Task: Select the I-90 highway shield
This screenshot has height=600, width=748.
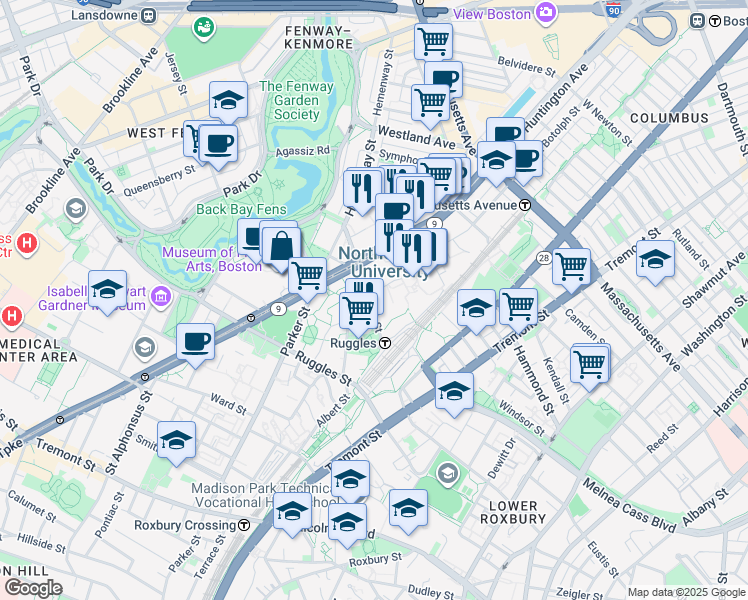Action: click(x=614, y=8)
